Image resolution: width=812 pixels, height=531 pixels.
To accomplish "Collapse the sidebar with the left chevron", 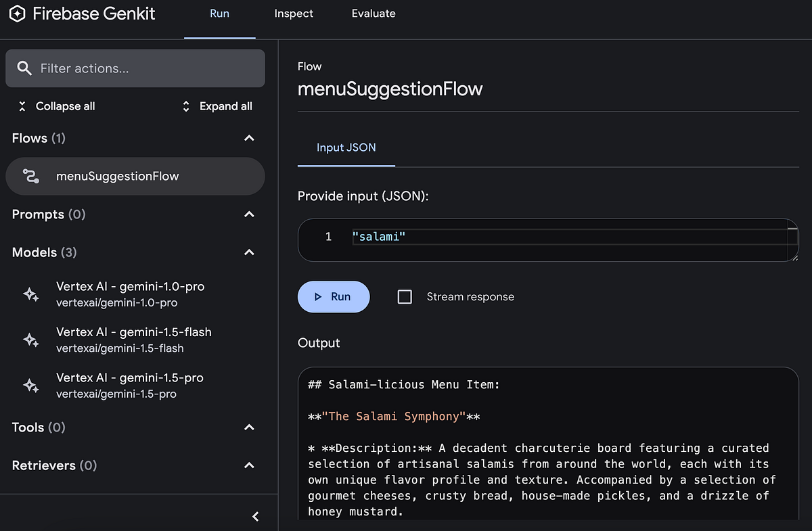I will click(x=256, y=516).
